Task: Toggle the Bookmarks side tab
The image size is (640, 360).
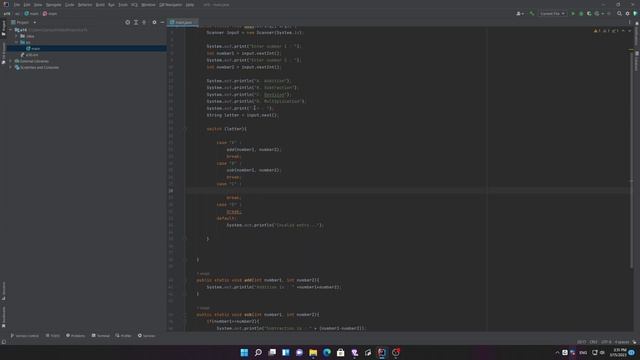Action: [4, 317]
